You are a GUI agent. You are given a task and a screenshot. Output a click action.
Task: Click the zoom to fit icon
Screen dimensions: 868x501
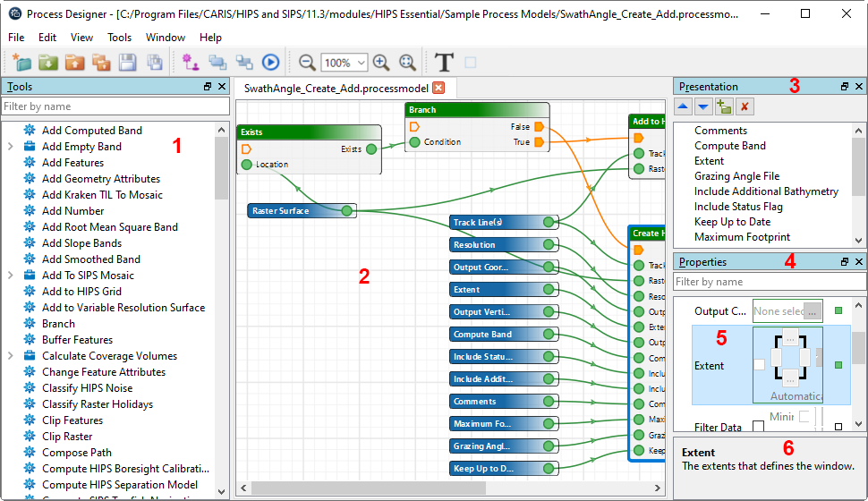(x=407, y=63)
